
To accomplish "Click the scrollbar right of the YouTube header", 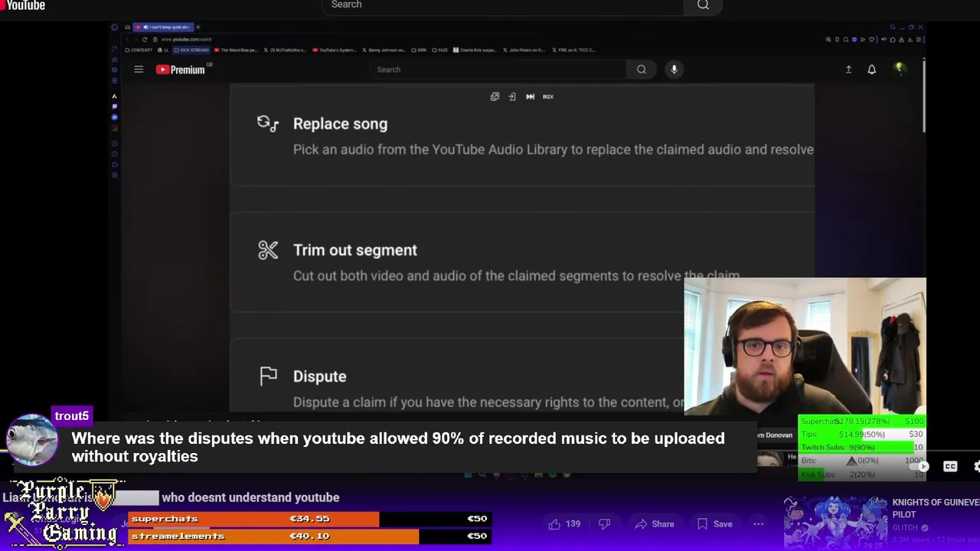I will (924, 96).
